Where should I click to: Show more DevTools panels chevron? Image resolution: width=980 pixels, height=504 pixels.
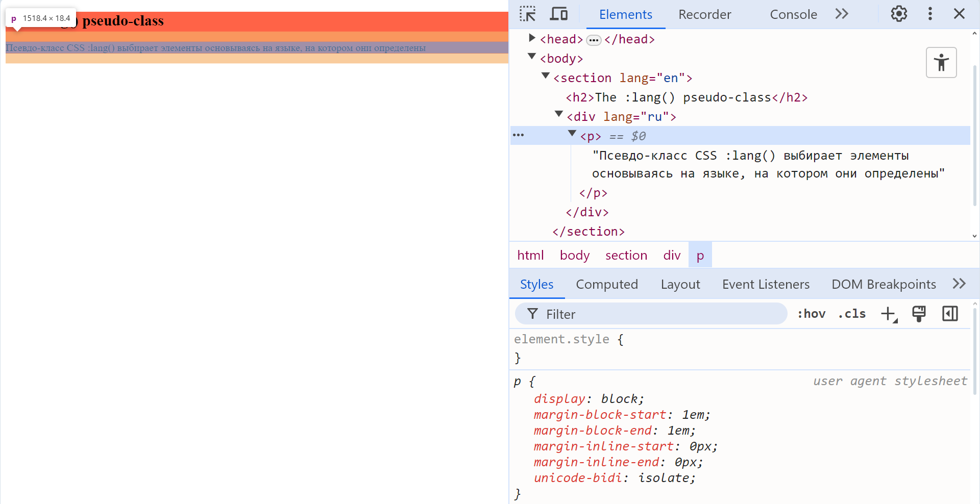842,14
